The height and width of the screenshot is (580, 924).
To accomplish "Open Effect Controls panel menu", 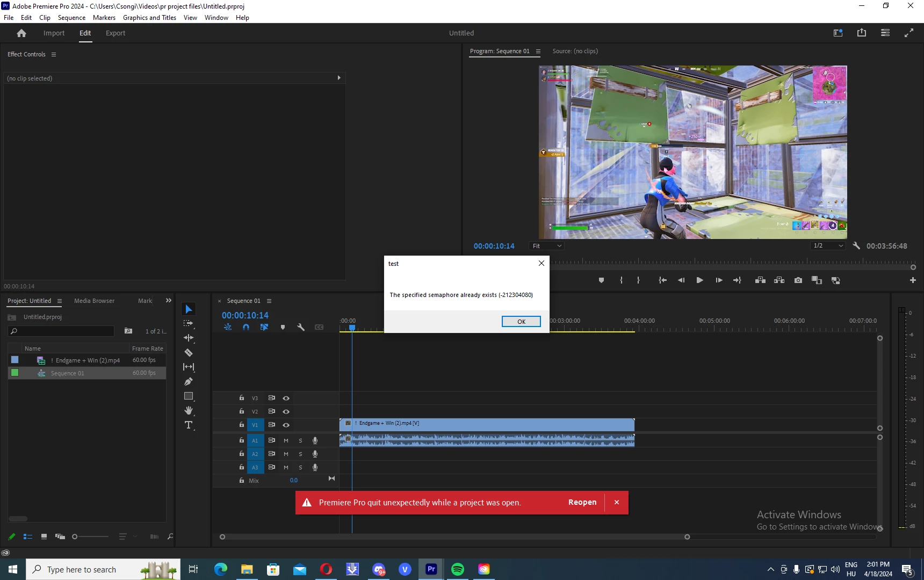I will (x=54, y=54).
